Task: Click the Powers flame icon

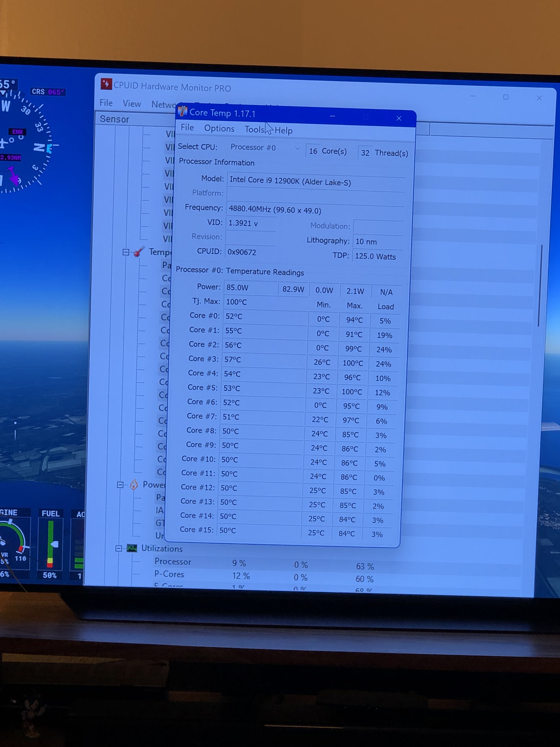Action: point(134,485)
